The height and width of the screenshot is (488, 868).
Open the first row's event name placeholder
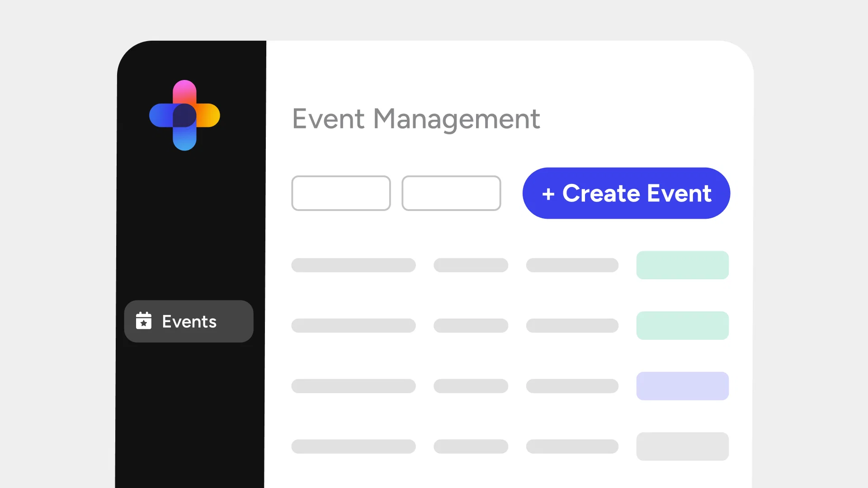353,265
